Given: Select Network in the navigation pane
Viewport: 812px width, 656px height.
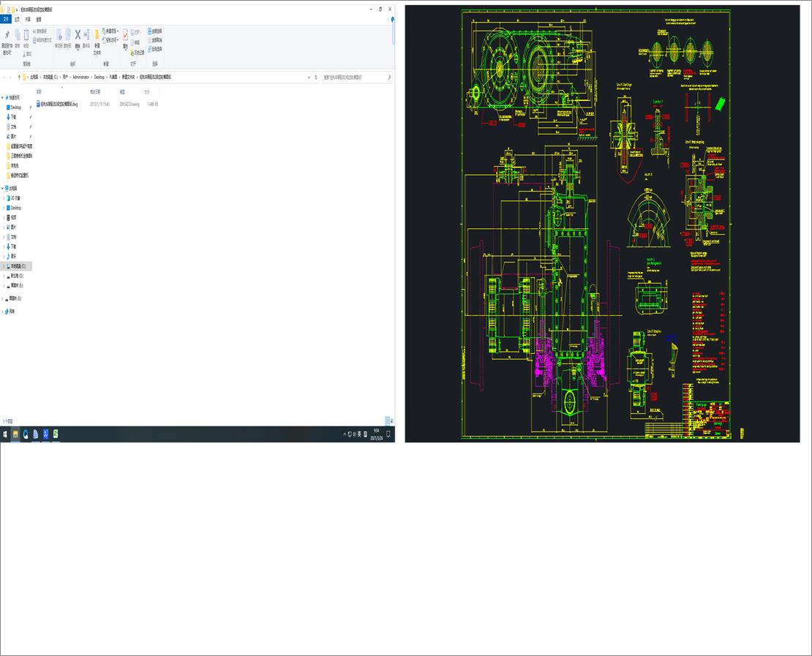Looking at the screenshot, I should [x=10, y=311].
